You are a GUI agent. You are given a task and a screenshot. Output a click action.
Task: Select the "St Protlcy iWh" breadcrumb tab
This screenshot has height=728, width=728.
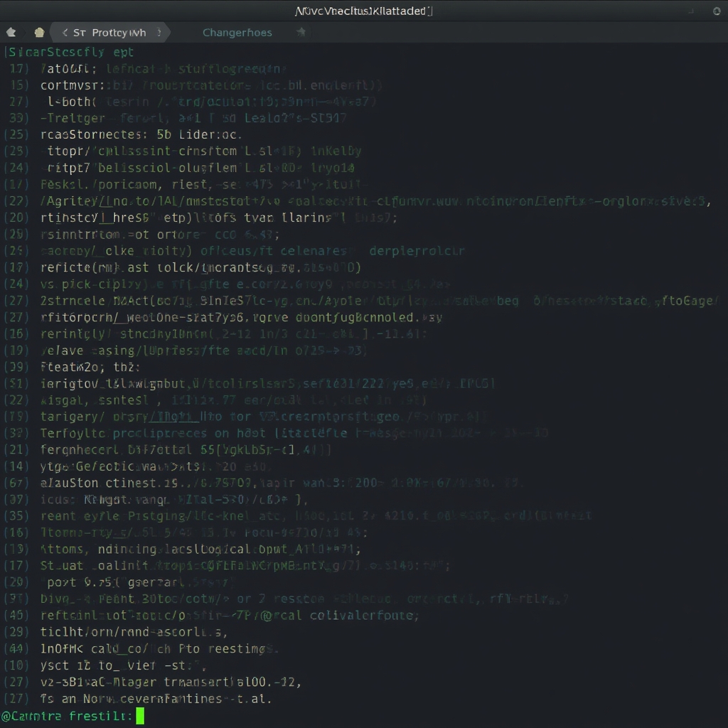coord(110,32)
